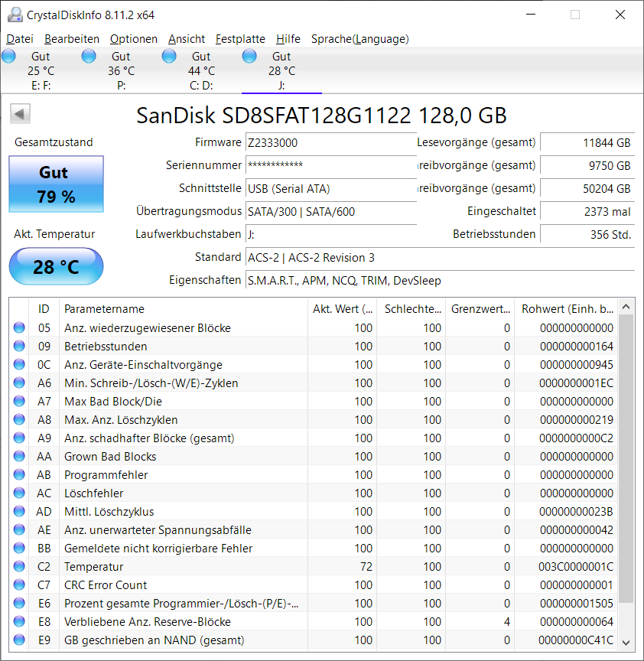The height and width of the screenshot is (661, 644).
Task: Click the previous disk arrow button
Action: click(20, 114)
